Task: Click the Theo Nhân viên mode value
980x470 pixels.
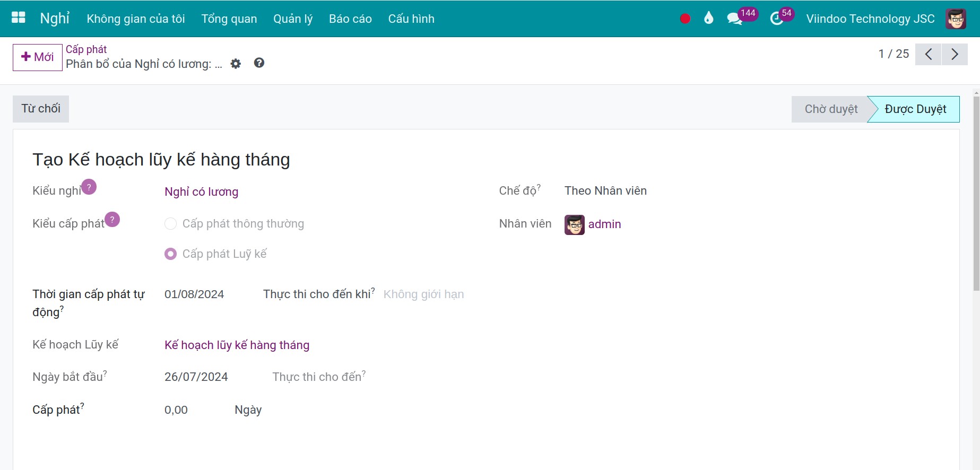Action: click(x=605, y=191)
